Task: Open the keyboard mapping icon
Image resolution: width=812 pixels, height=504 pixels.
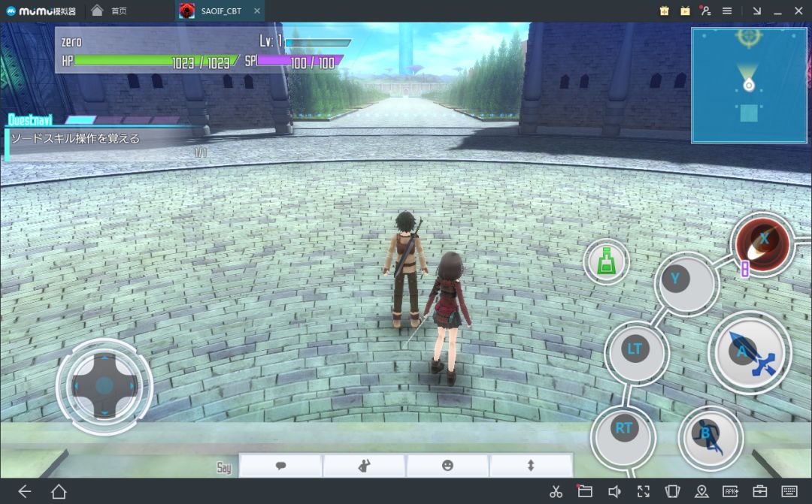Action: 789,491
